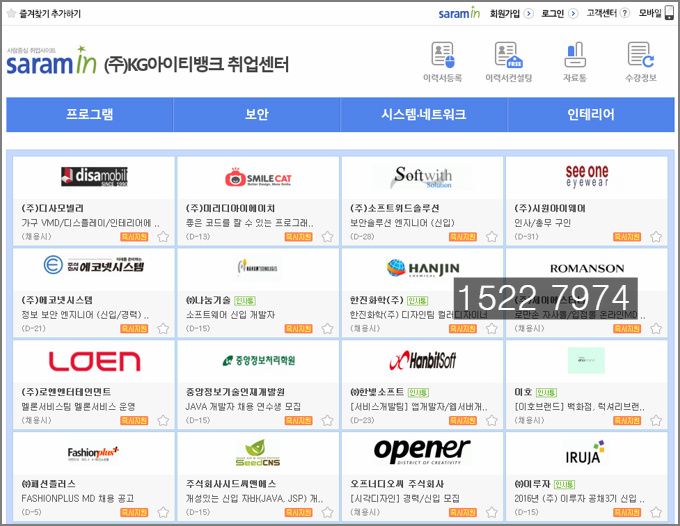Click the opener logo
The width and height of the screenshot is (680, 526).
[422, 451]
